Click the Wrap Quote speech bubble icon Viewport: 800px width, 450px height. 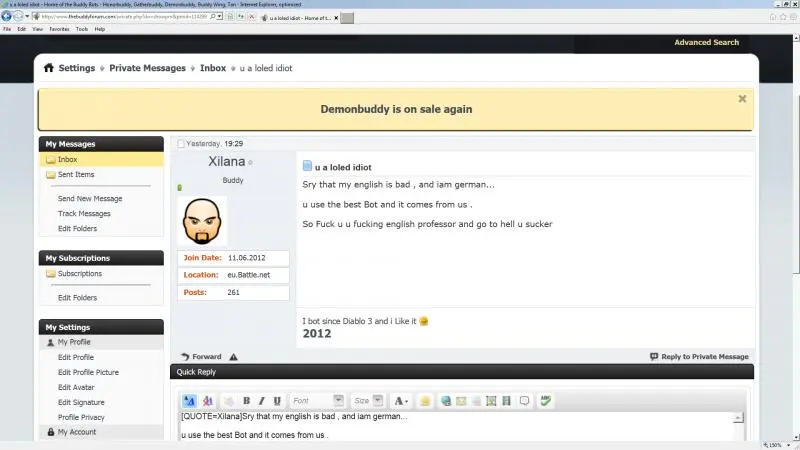click(524, 401)
